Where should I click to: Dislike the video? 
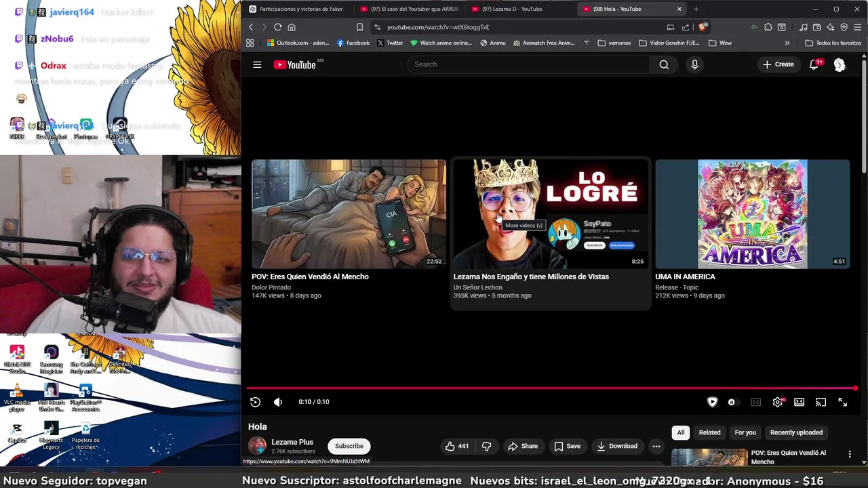click(486, 446)
